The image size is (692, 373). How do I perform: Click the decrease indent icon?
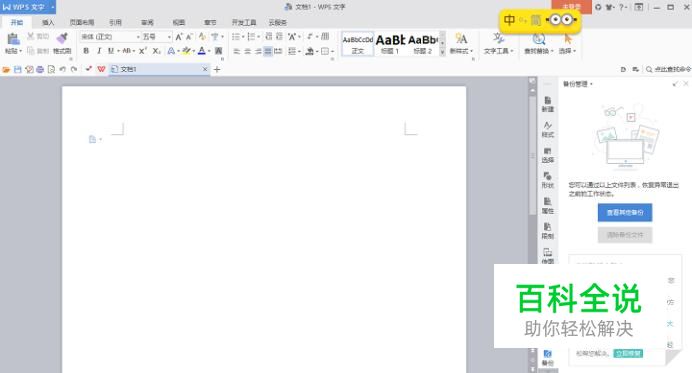click(x=268, y=37)
